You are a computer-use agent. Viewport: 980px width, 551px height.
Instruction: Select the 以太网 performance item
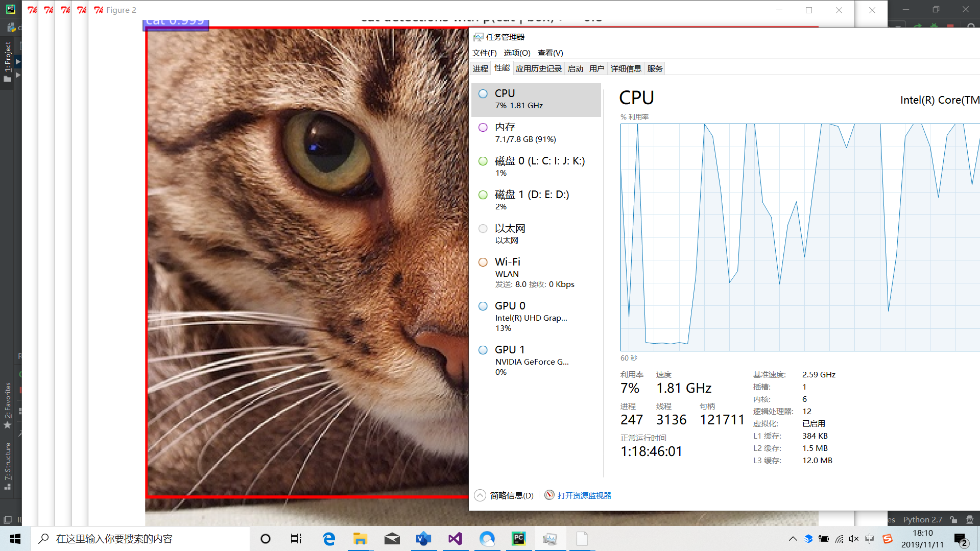(x=536, y=234)
